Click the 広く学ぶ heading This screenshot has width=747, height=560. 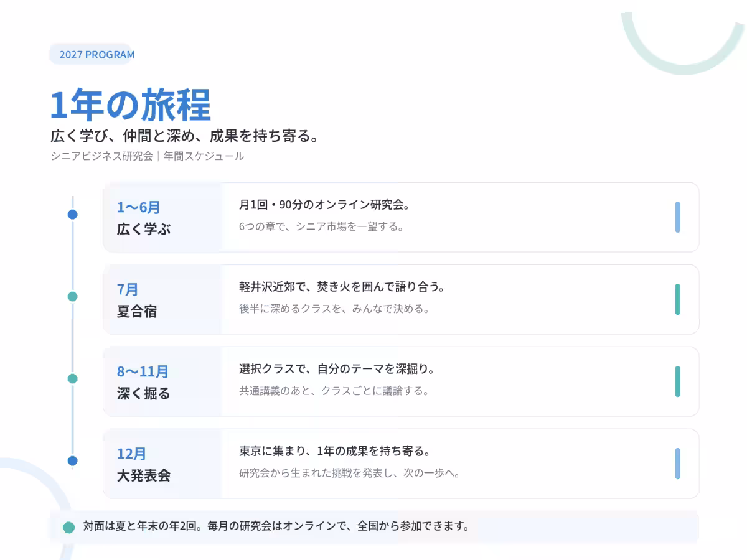pos(144,229)
